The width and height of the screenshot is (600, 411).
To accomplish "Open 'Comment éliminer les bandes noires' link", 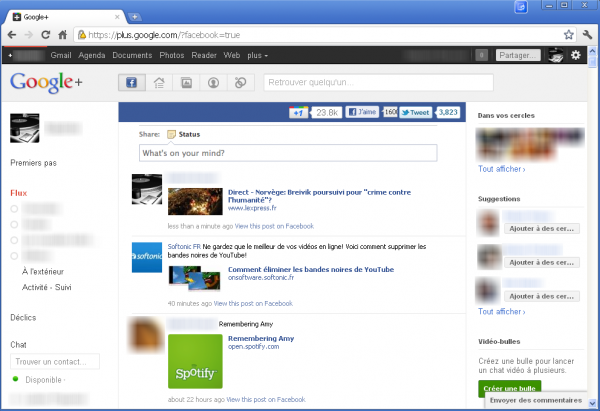I will coord(311,269).
